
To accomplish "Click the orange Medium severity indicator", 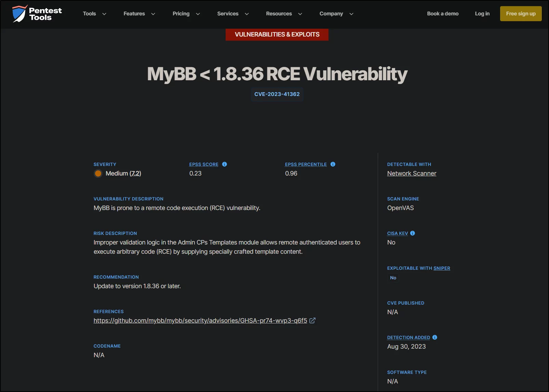I will click(x=98, y=173).
